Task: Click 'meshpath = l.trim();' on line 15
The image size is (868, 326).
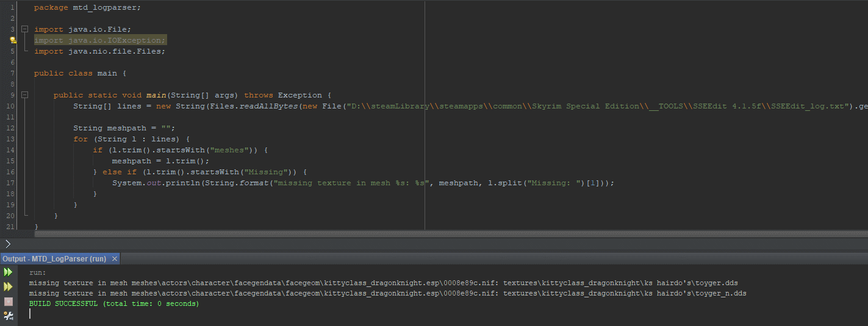Action: click(161, 161)
